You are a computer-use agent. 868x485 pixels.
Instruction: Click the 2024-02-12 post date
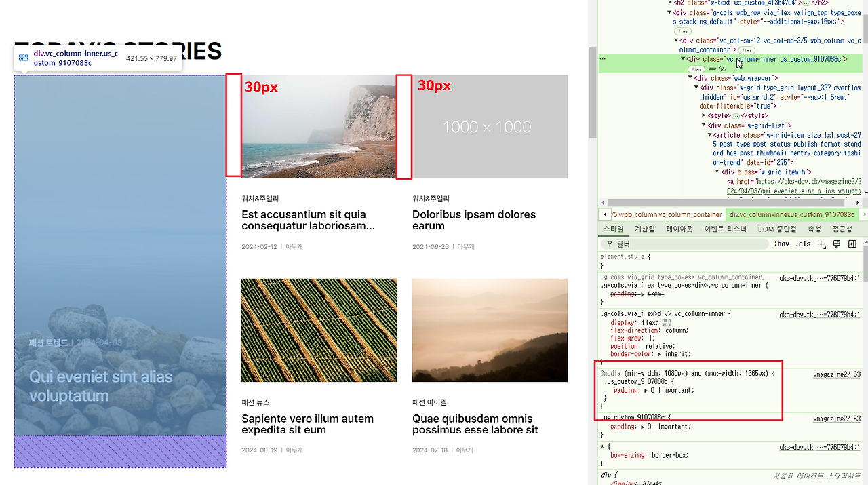tap(259, 247)
